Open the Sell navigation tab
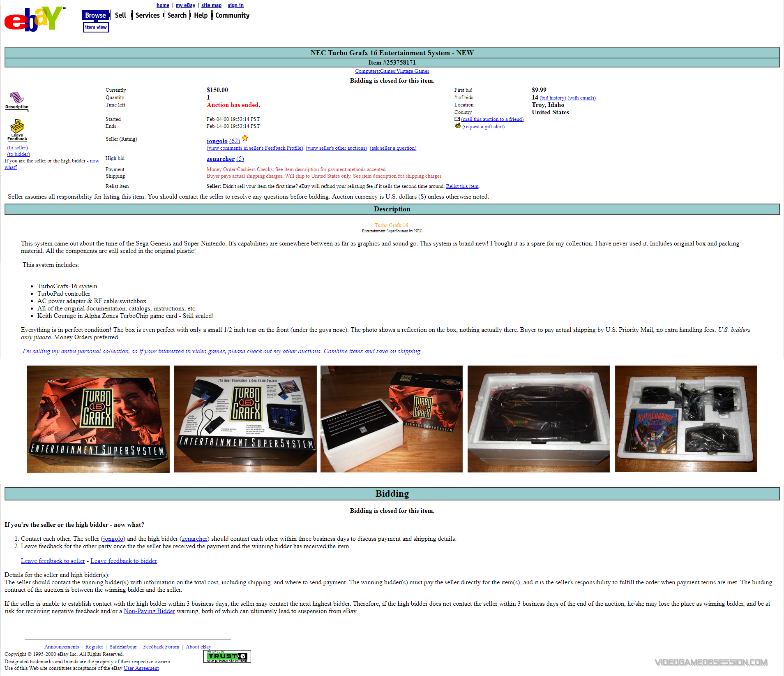The width and height of the screenshot is (784, 676). click(x=120, y=15)
